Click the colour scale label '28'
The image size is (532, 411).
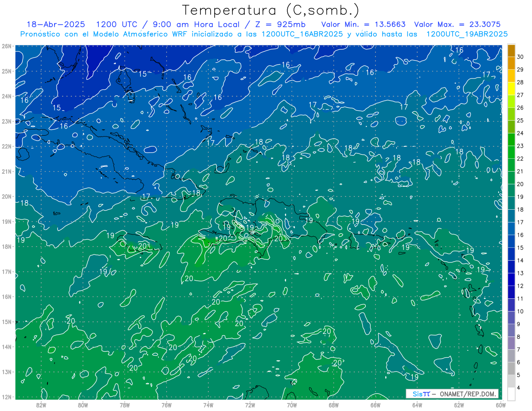[x=520, y=82]
